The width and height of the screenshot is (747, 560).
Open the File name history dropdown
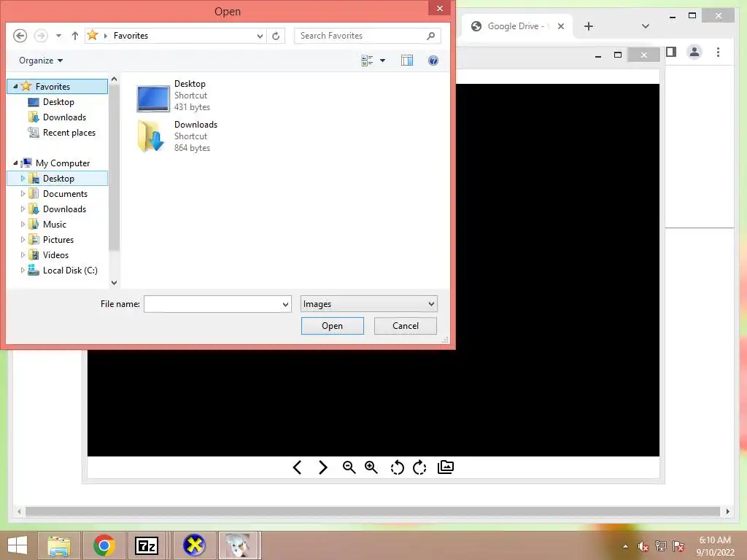(285, 304)
